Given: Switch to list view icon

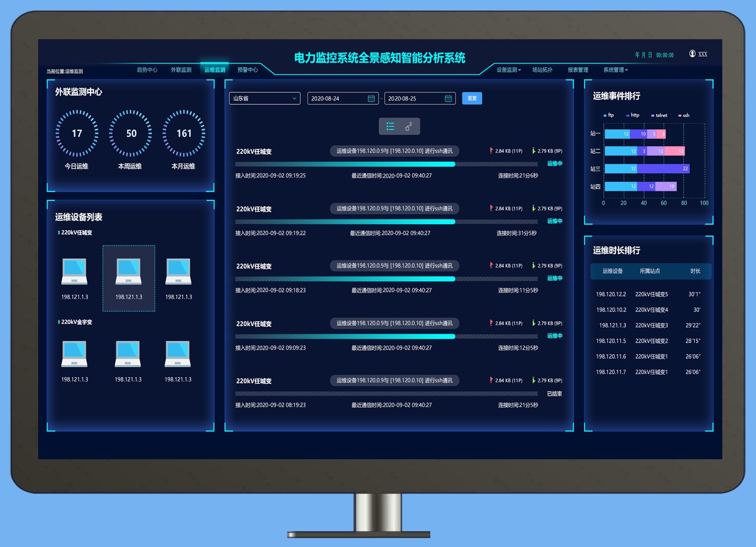Looking at the screenshot, I should coord(390,127).
